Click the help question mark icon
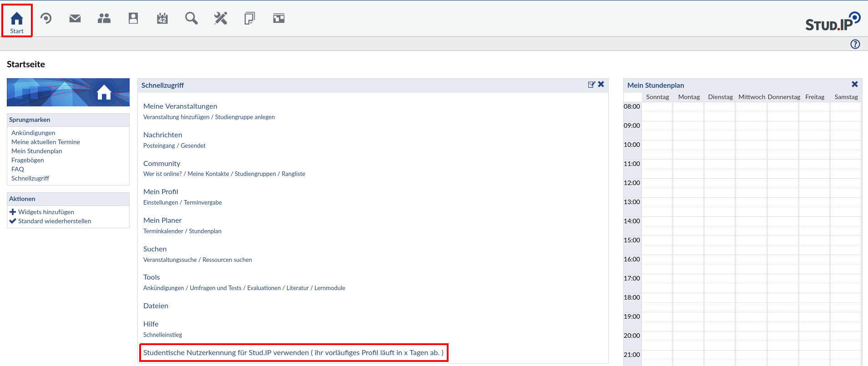The image size is (868, 366). click(x=855, y=44)
